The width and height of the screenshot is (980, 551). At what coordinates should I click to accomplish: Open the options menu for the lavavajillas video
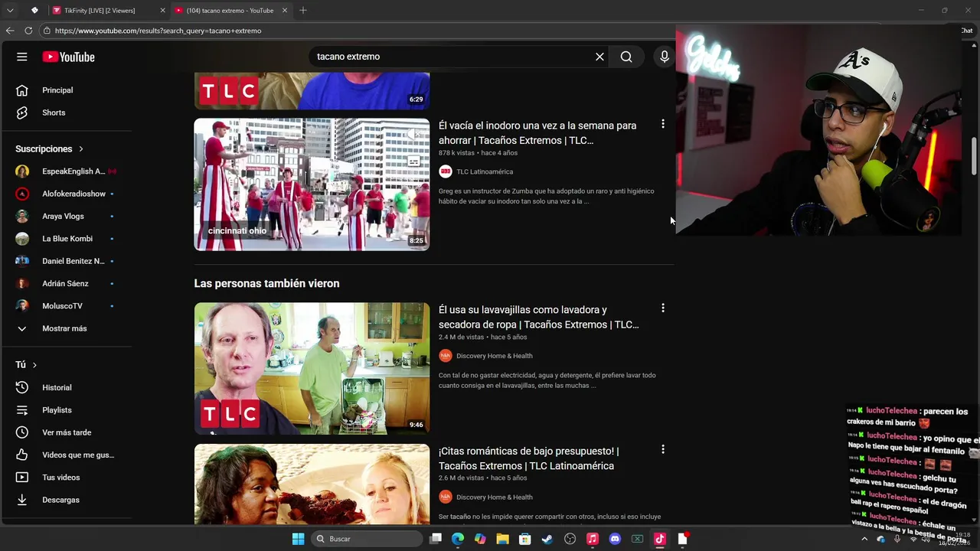pyautogui.click(x=663, y=308)
